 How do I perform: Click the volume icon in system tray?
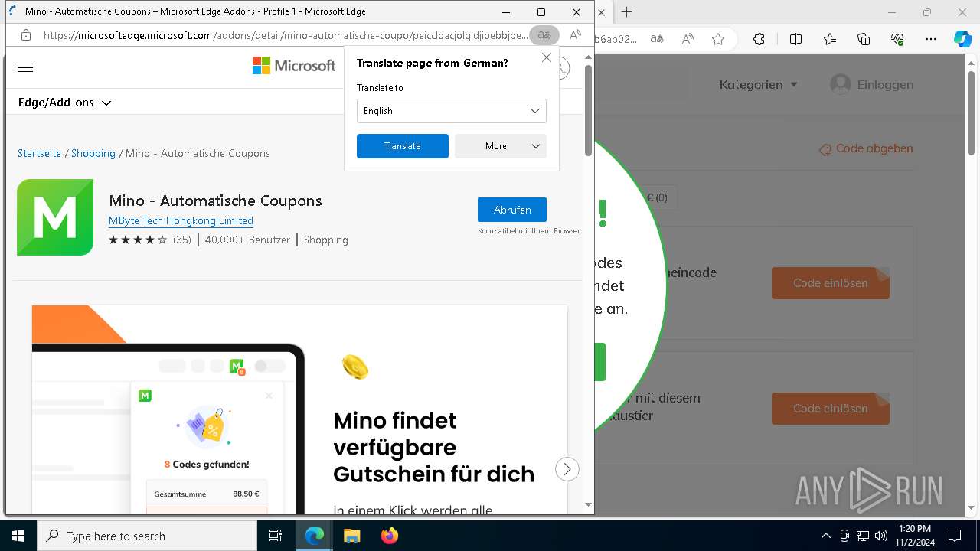click(x=880, y=536)
